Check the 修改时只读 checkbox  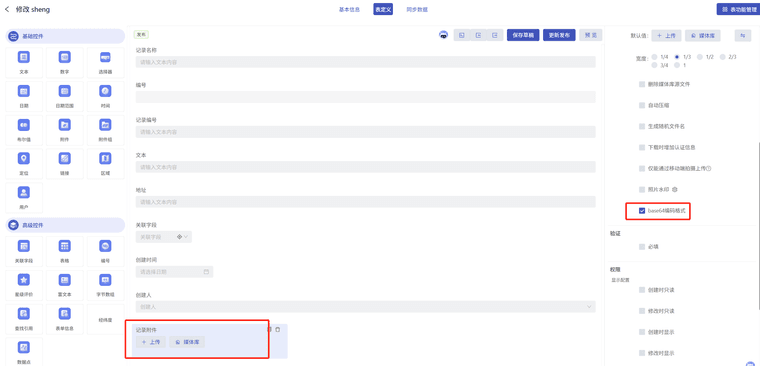point(642,311)
